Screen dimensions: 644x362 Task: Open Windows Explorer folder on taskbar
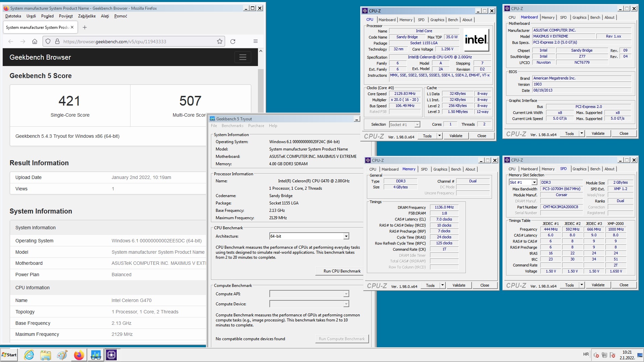point(45,355)
